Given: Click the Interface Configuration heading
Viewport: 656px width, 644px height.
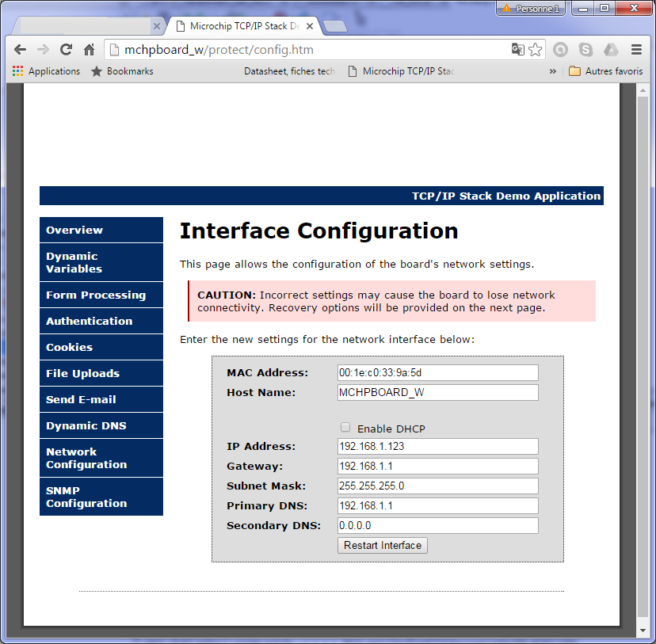Looking at the screenshot, I should tap(318, 231).
